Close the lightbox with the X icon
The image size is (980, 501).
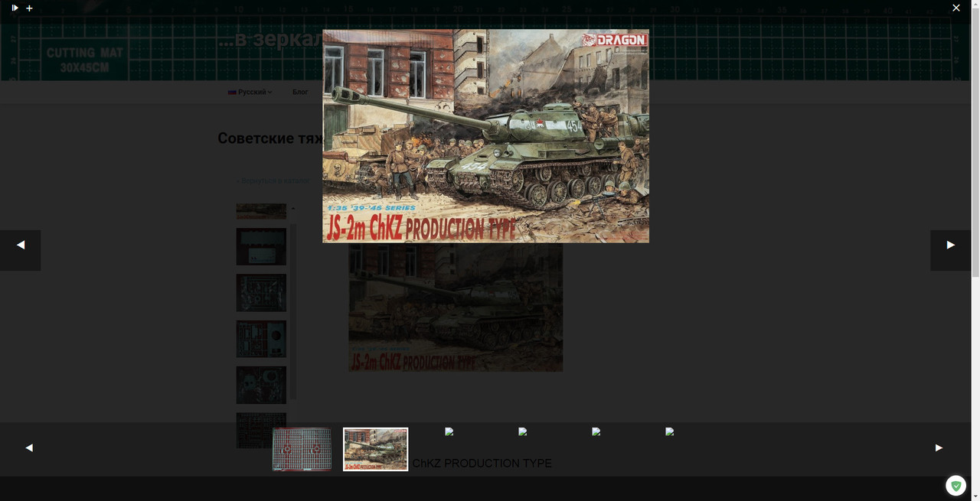956,8
